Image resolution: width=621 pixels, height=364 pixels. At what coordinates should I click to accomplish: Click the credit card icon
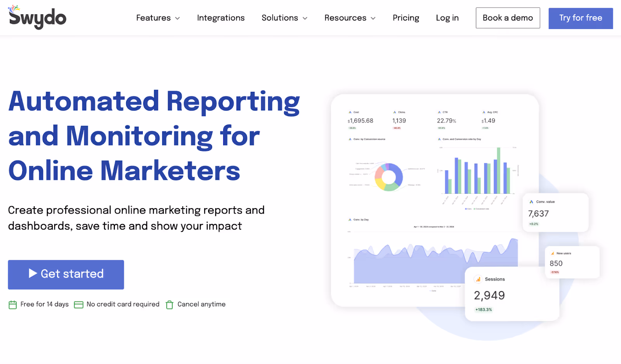[x=78, y=305]
